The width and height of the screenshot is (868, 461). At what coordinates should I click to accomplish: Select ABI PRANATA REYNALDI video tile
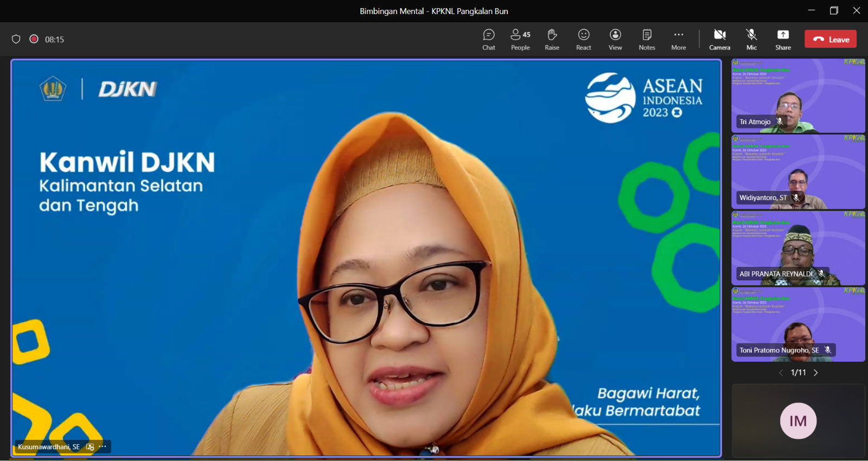pos(798,248)
